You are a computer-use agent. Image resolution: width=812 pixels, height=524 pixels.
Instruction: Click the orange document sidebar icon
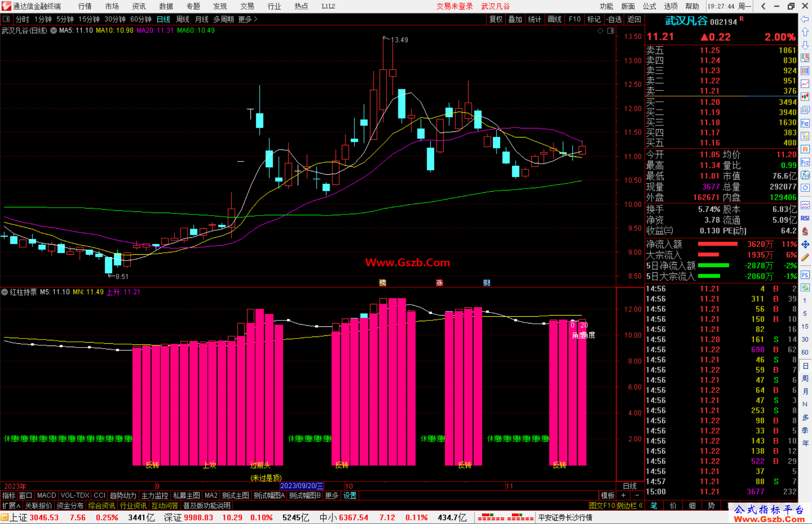point(805,149)
